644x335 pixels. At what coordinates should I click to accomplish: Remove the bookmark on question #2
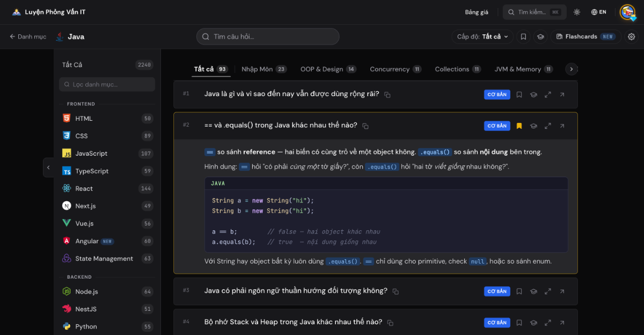tap(519, 126)
